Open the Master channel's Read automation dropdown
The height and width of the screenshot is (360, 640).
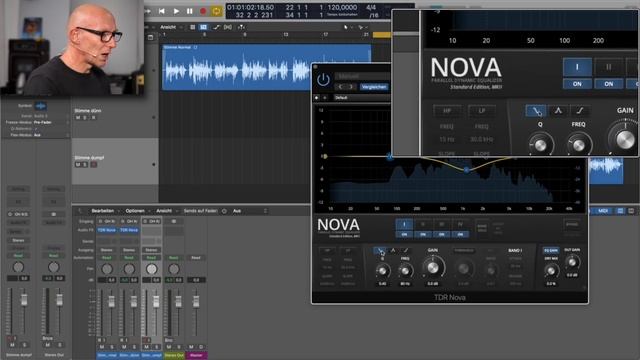[x=196, y=258]
